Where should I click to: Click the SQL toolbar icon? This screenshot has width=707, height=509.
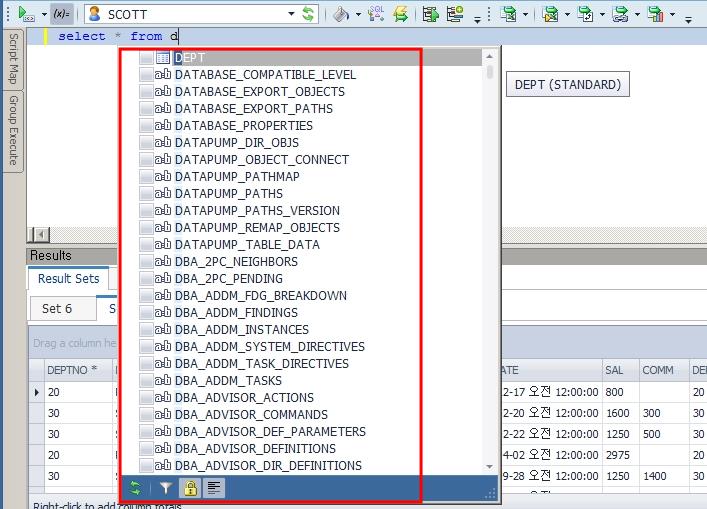[376, 14]
